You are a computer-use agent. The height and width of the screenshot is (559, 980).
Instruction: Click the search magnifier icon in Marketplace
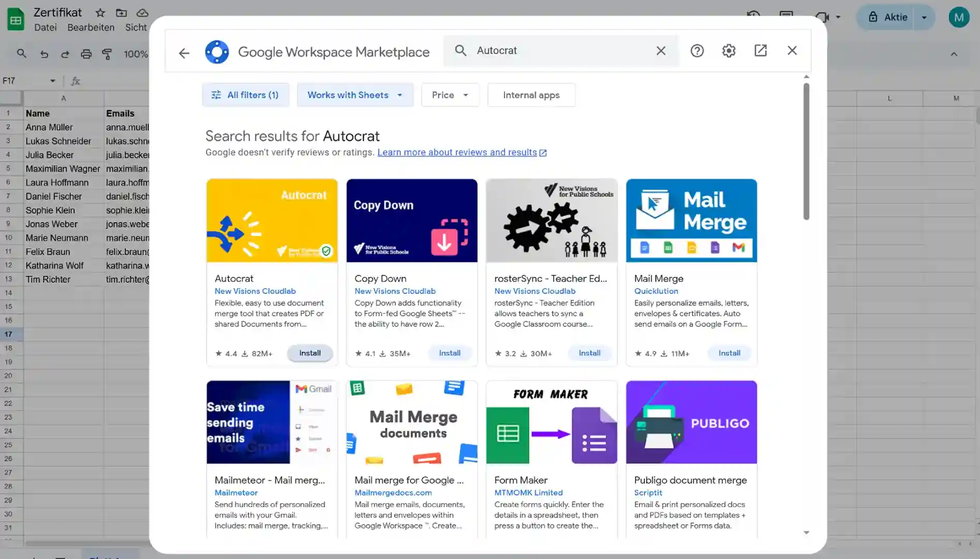[x=460, y=50]
